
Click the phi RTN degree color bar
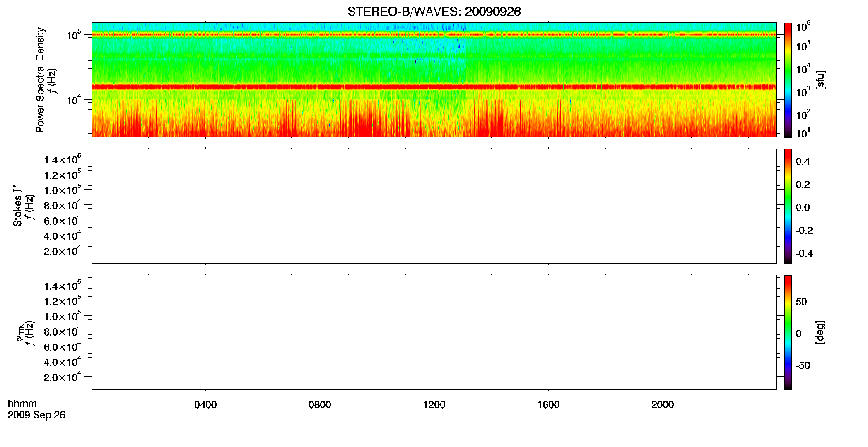pos(788,332)
